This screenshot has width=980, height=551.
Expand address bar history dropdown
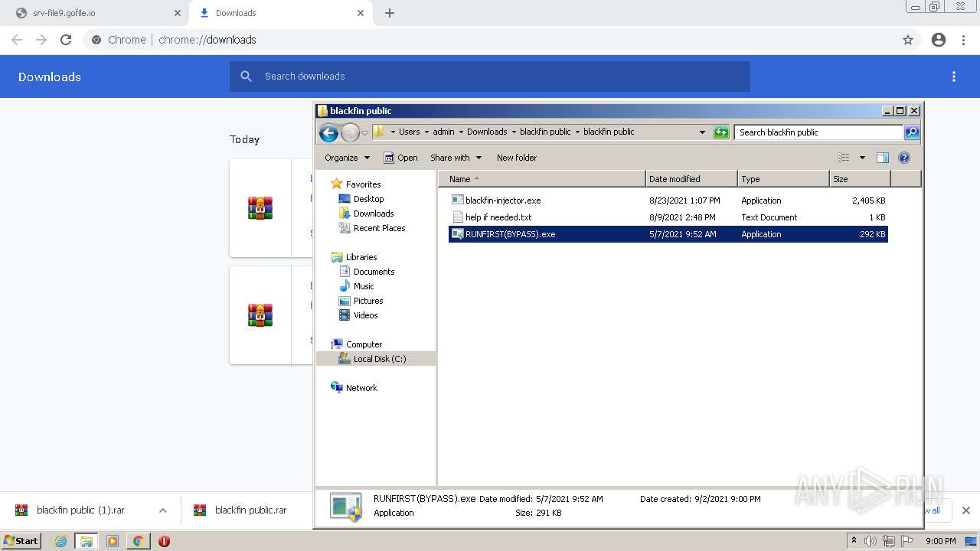pos(703,132)
